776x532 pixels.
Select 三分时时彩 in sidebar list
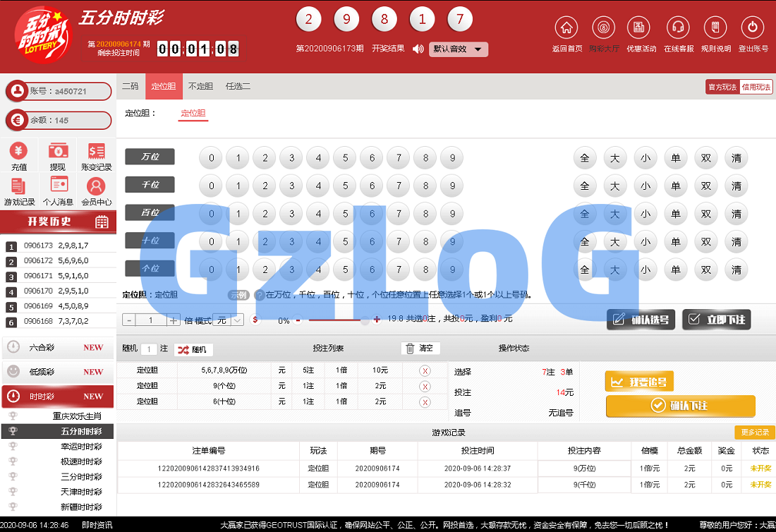[x=81, y=477]
